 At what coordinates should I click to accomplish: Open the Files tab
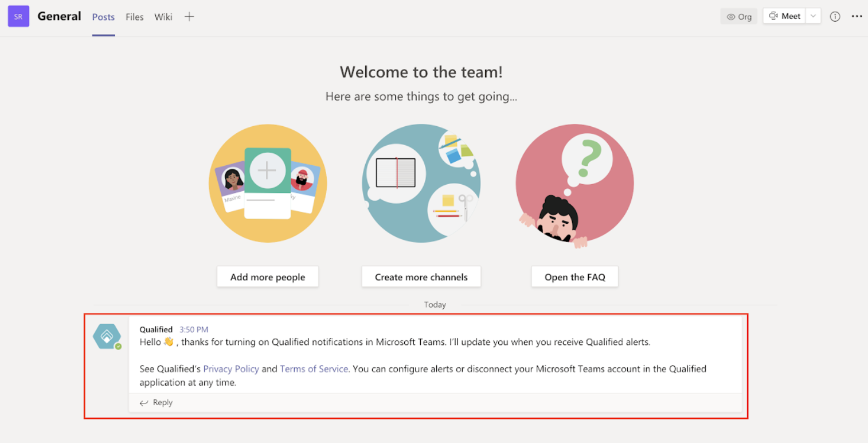coord(135,17)
